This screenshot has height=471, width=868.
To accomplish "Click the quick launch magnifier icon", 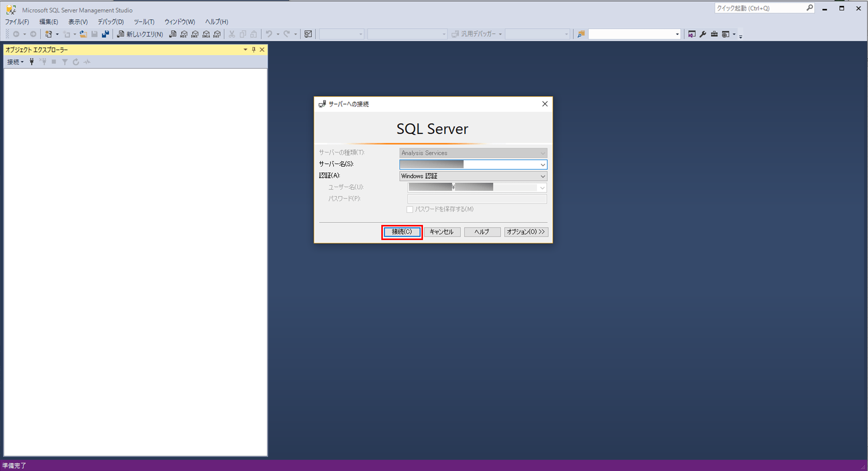I will tap(809, 8).
